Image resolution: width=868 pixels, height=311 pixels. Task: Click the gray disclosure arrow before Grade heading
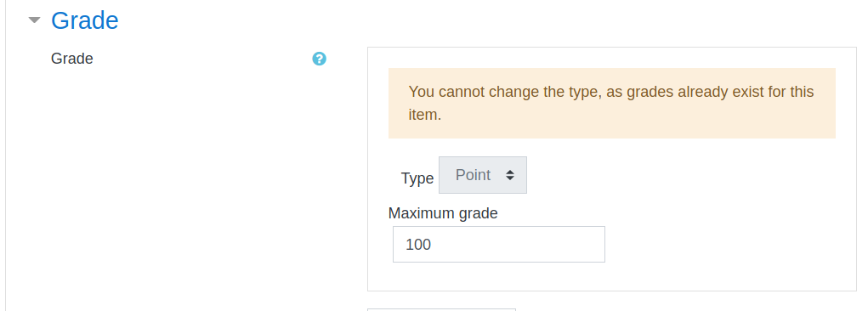(34, 20)
